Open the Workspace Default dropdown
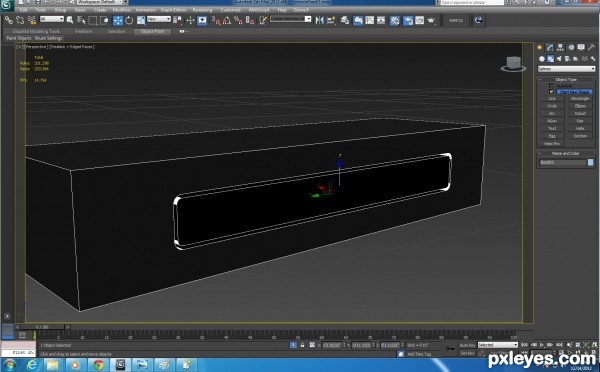600x372 pixels. (99, 2)
